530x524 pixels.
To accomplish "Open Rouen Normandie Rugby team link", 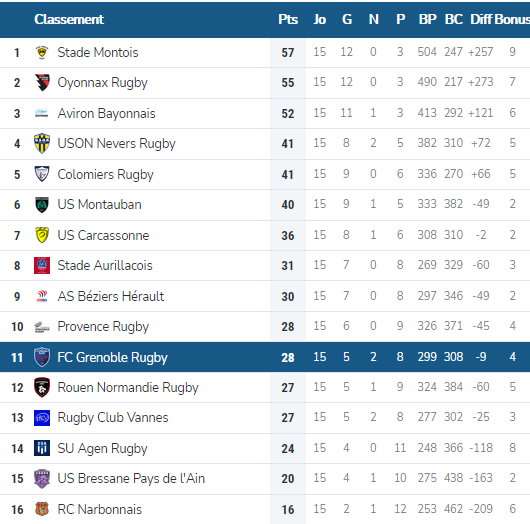I will coord(128,388).
